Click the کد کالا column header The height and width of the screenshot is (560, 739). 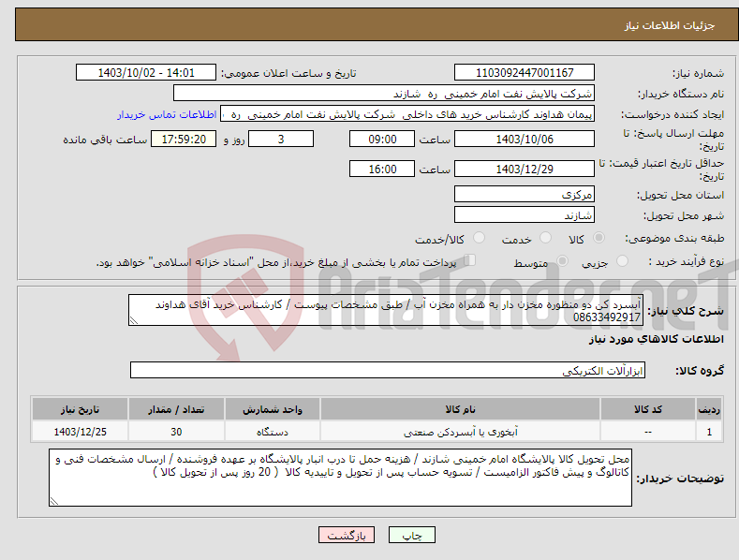click(647, 409)
